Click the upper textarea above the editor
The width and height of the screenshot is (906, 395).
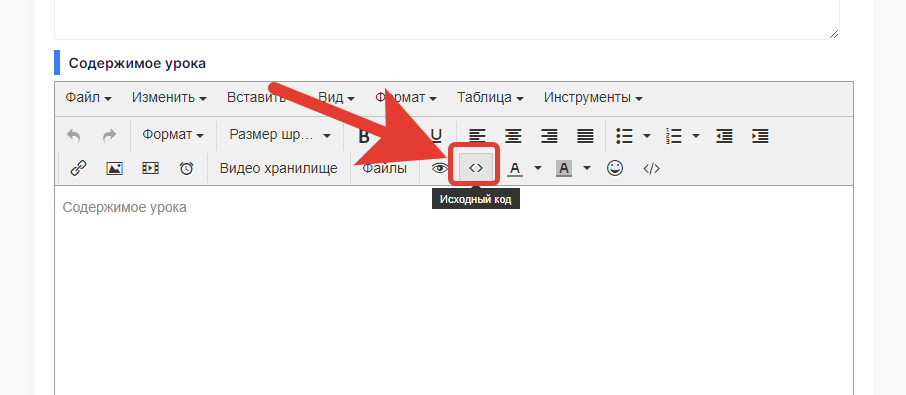tap(447, 19)
